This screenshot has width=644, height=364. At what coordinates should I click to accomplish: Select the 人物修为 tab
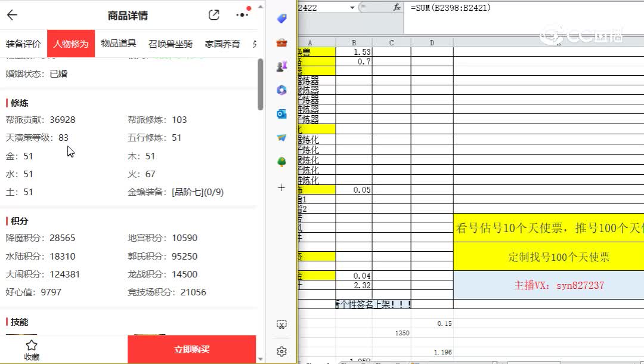[x=71, y=44]
